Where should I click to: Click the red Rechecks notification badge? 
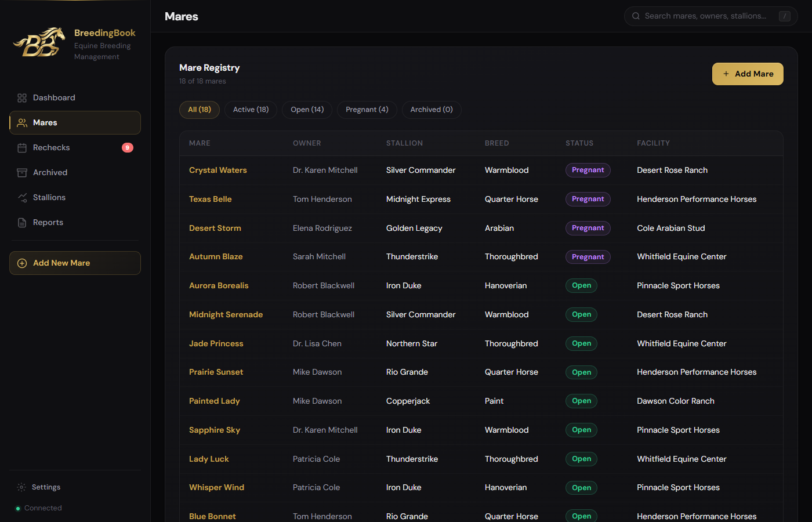coord(128,148)
